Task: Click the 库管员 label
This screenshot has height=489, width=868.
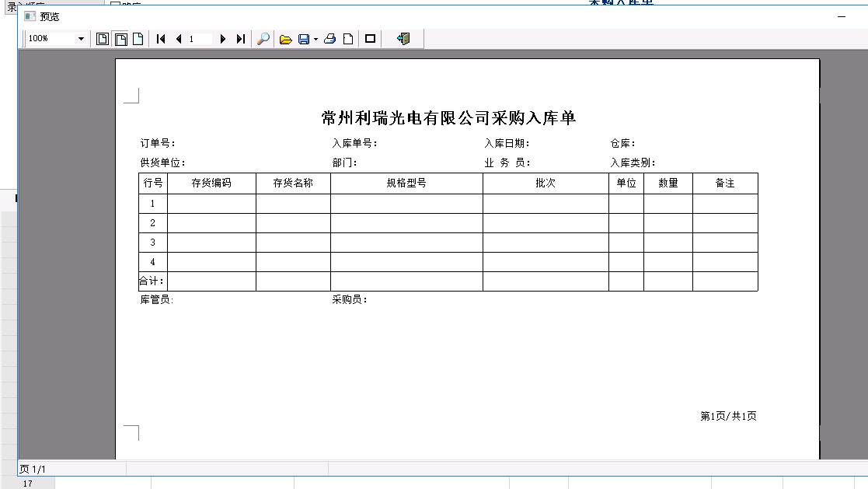Action: pyautogui.click(x=156, y=299)
